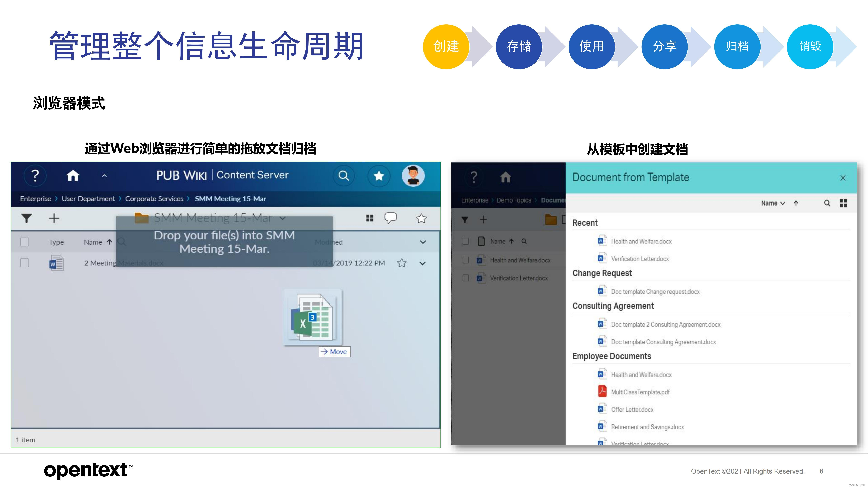Close the Document from Template panel
The width and height of the screenshot is (868, 488).
click(843, 178)
